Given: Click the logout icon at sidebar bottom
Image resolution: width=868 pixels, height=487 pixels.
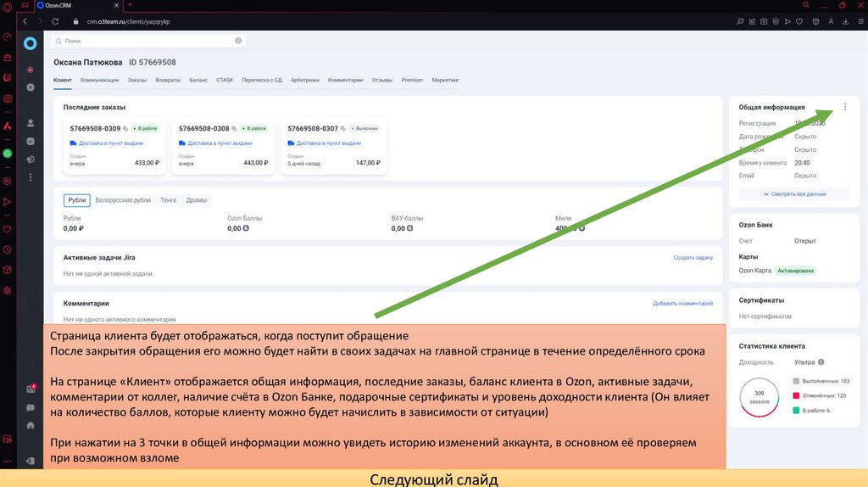Looking at the screenshot, I should [x=31, y=461].
